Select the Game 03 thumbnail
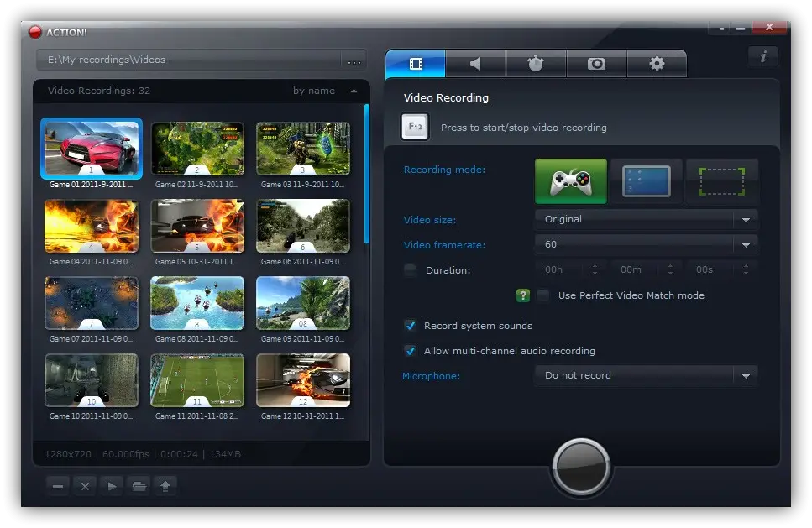The image size is (812, 528). pos(303,149)
